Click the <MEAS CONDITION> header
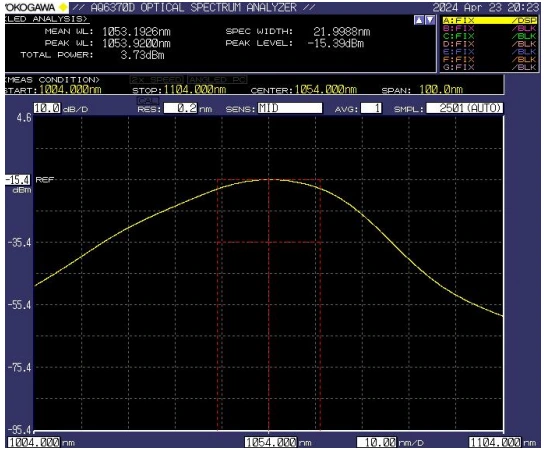This screenshot has height=455, width=545. tap(52, 80)
